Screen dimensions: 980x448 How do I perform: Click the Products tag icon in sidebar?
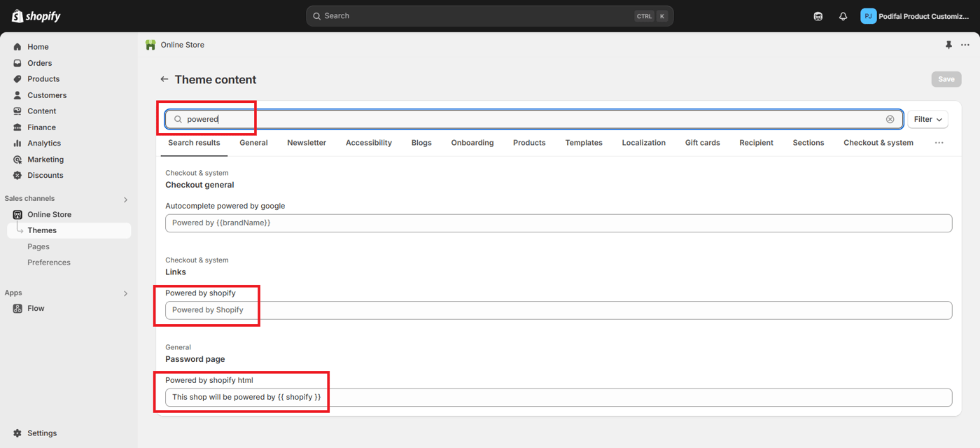17,79
